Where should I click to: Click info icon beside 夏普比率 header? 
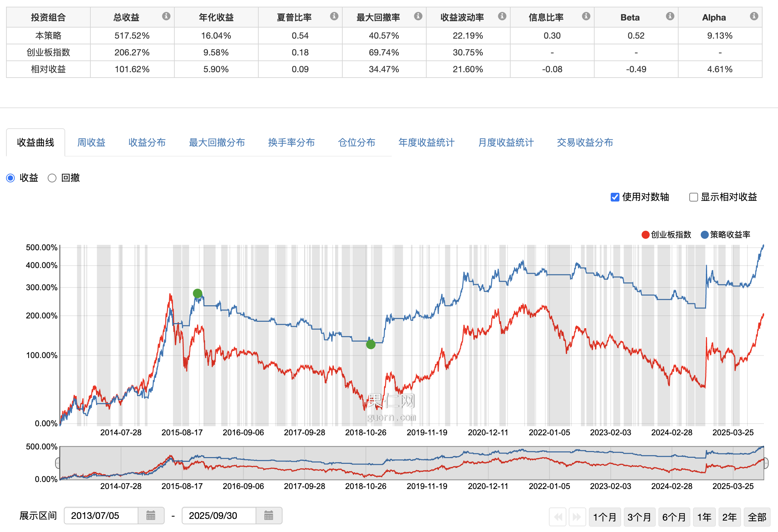click(x=334, y=16)
